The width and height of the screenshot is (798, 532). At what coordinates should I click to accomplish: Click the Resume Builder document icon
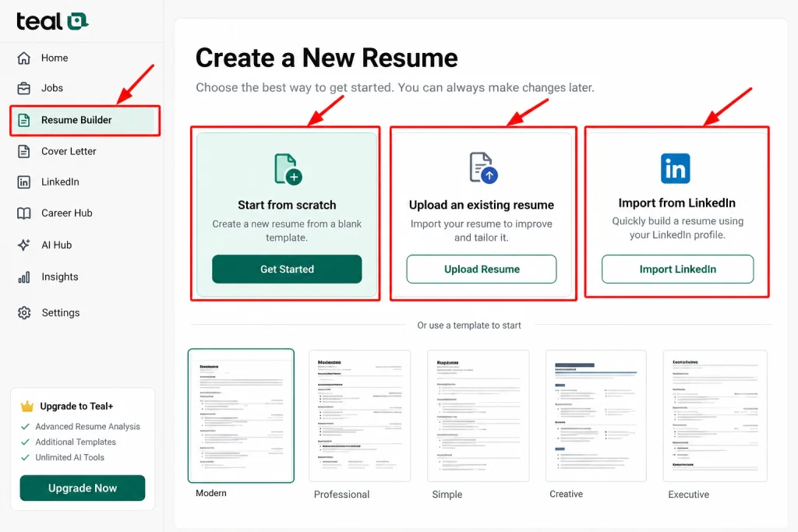(24, 120)
